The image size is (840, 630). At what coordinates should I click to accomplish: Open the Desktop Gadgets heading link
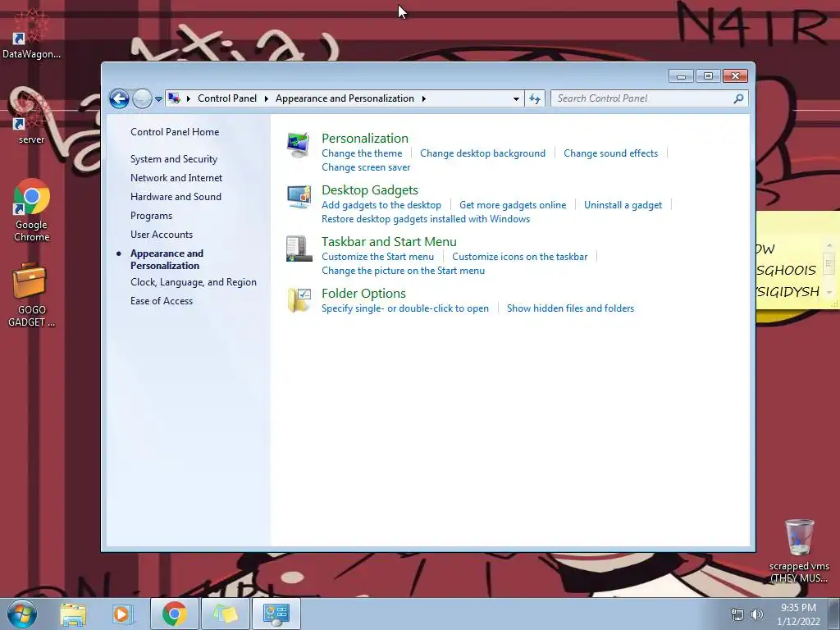coord(370,190)
